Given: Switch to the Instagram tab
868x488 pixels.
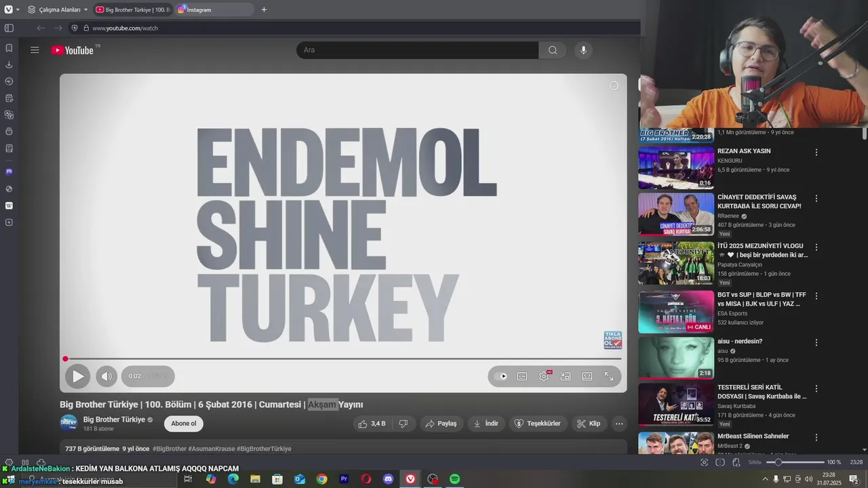Looking at the screenshot, I should pyautogui.click(x=214, y=9).
